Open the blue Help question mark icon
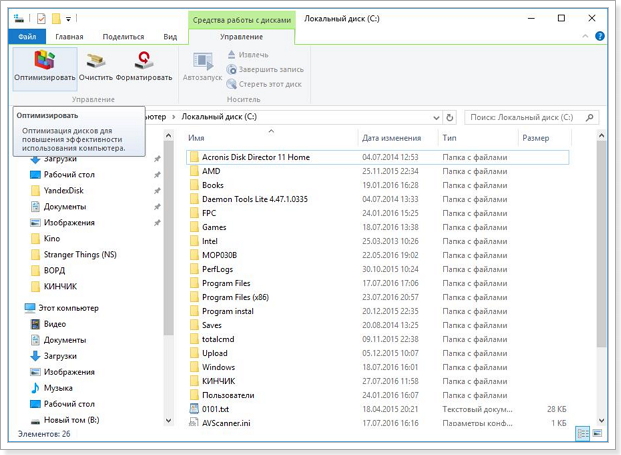Image resolution: width=621 pixels, height=455 pixels. pos(602,36)
